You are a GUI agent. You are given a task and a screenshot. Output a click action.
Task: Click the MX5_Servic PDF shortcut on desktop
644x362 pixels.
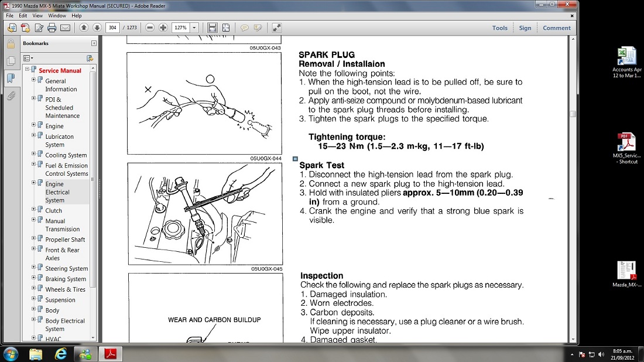coord(627,148)
